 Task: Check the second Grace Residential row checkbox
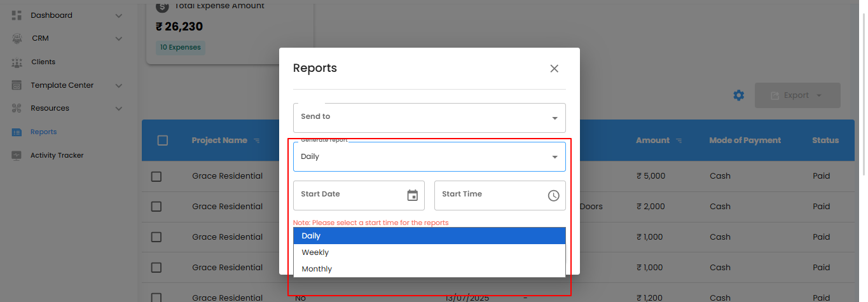click(x=156, y=207)
